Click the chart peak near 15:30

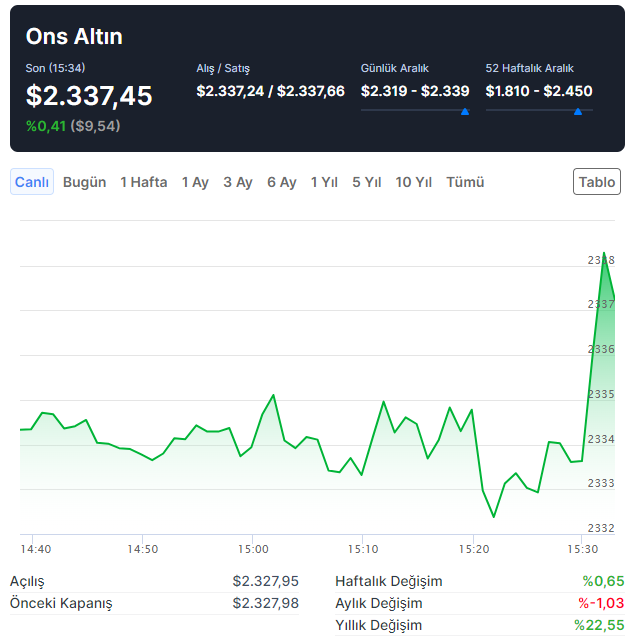coord(604,254)
